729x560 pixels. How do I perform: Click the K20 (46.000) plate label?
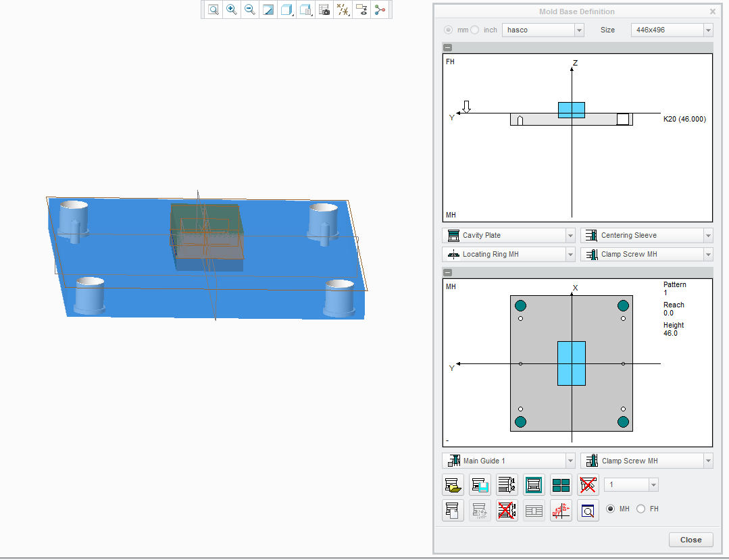[x=684, y=119]
